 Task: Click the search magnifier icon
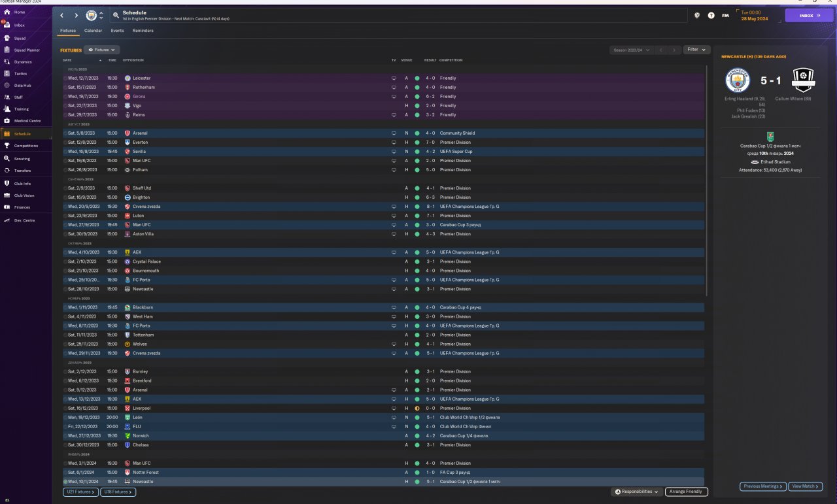116,14
